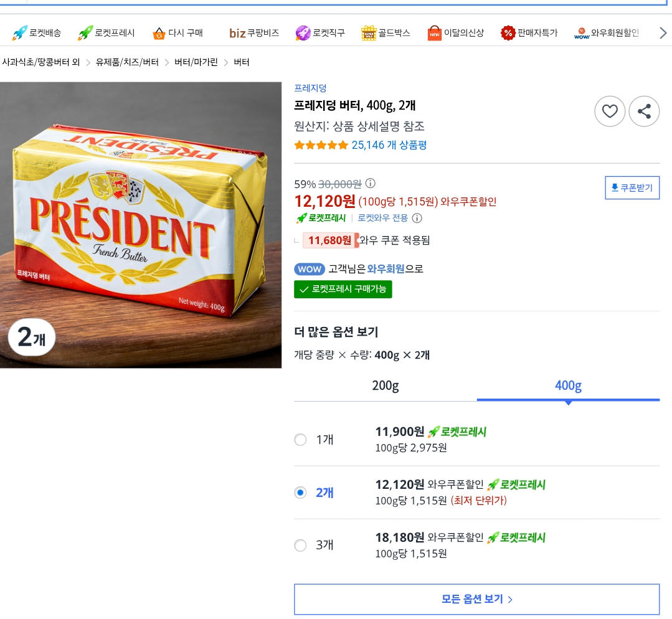Click the share icon button
Viewport: 672px width, 619px height.
[644, 112]
